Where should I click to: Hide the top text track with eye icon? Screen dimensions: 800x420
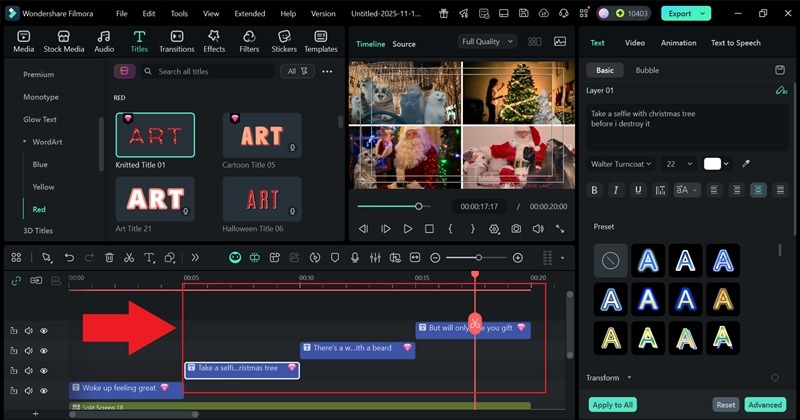pos(44,330)
